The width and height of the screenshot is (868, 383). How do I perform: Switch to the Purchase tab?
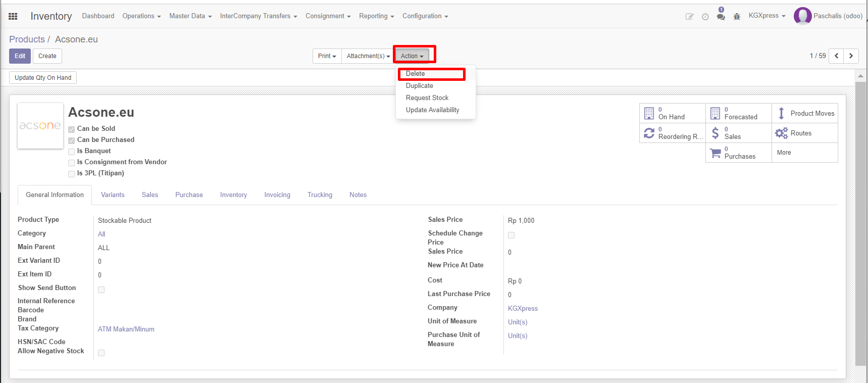click(189, 195)
